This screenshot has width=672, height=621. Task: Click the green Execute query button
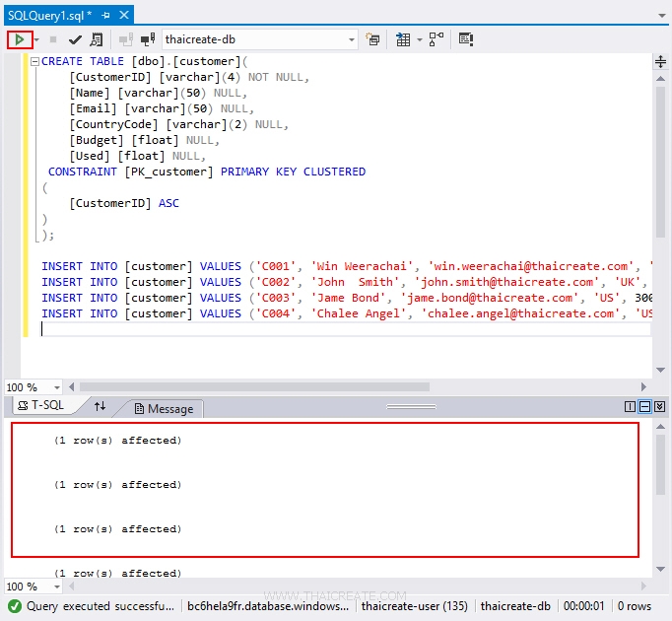click(x=20, y=39)
